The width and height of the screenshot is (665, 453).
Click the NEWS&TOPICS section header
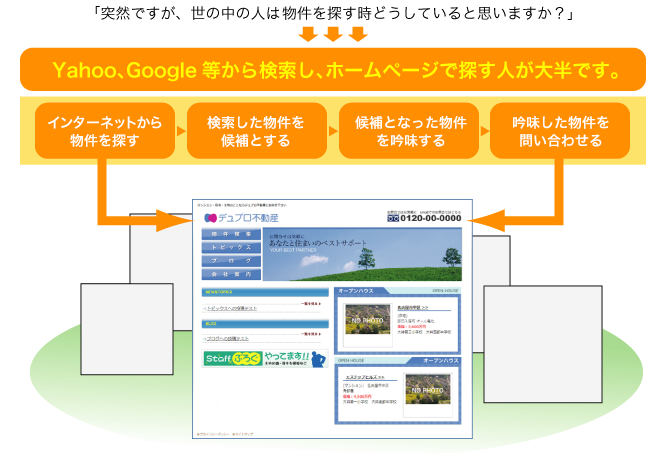(x=265, y=292)
